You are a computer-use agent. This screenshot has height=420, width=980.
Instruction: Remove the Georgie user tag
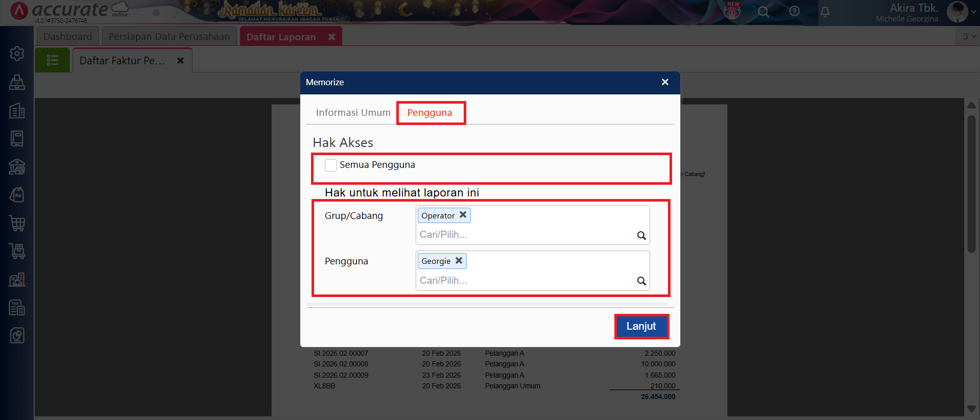459,261
